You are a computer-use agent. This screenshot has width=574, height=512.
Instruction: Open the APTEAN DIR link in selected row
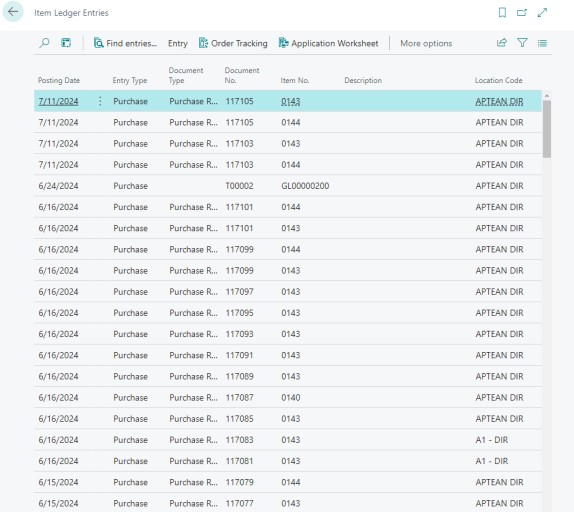tap(499, 101)
